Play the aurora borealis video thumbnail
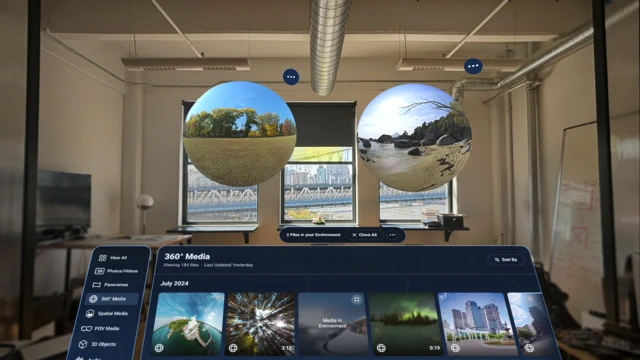 (x=405, y=323)
